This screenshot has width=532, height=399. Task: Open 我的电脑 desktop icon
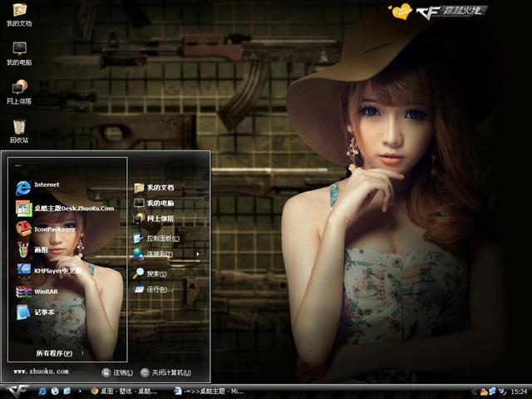point(19,52)
